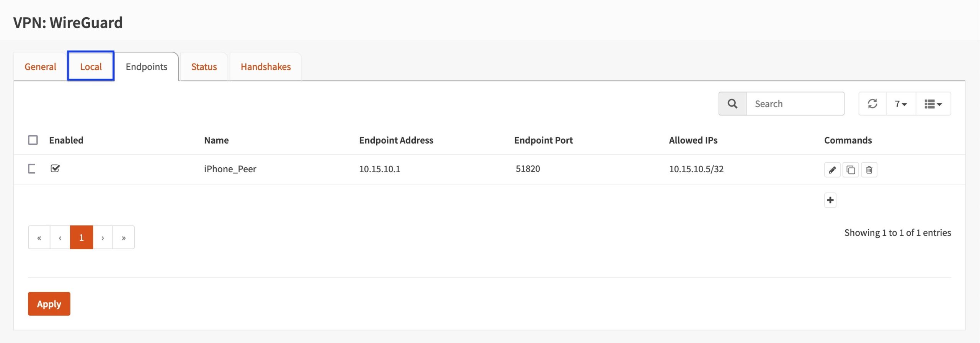980x343 pixels.
Task: Click the magnifier search icon
Action: pyautogui.click(x=732, y=104)
